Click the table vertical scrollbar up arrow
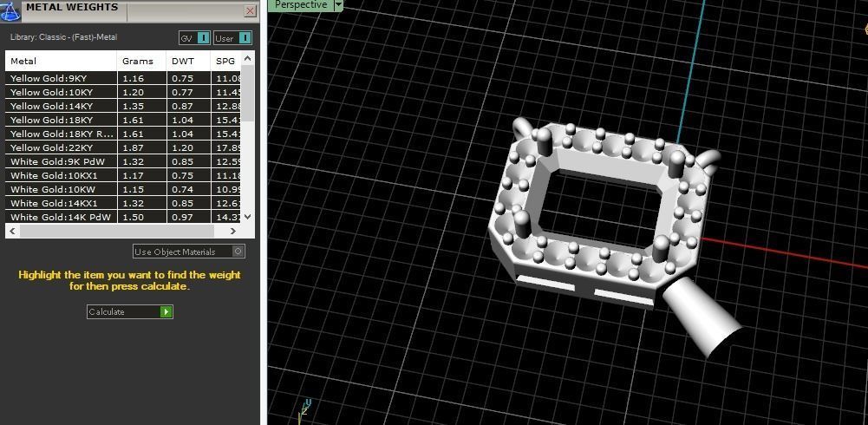This screenshot has height=425, width=868. (247, 58)
